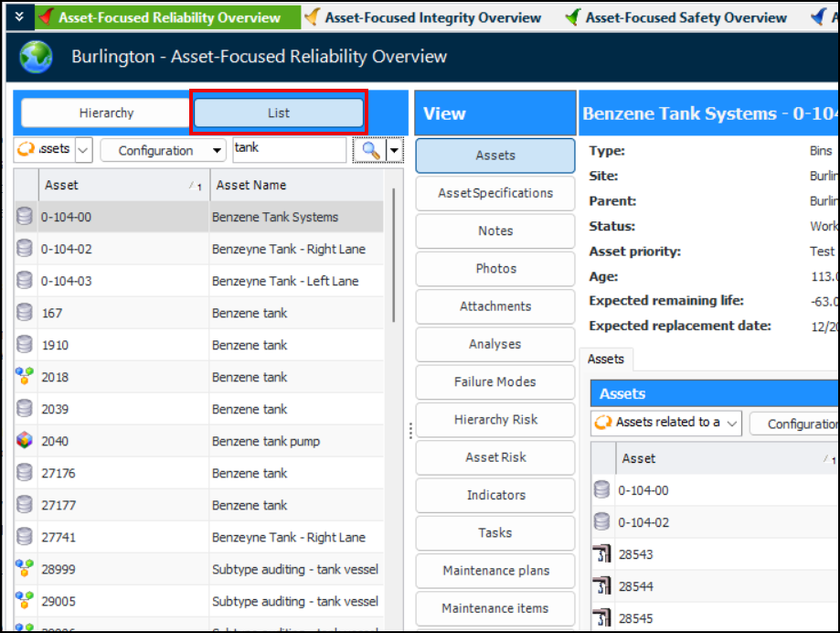Select the Assets tab below asset details
Image resolution: width=840 pixels, height=633 pixels.
click(605, 359)
